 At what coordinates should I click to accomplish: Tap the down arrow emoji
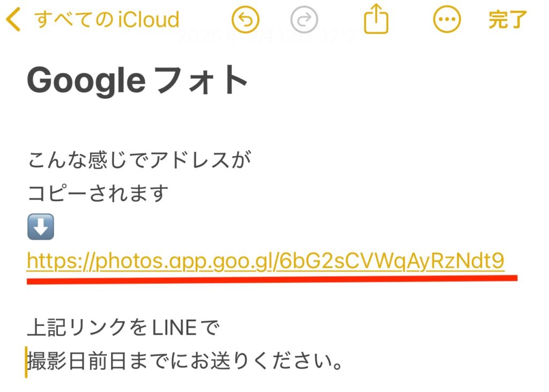[41, 227]
